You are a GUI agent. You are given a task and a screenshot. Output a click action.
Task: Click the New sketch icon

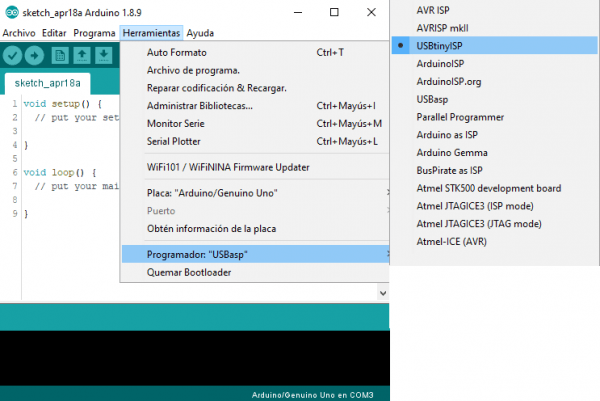62,55
